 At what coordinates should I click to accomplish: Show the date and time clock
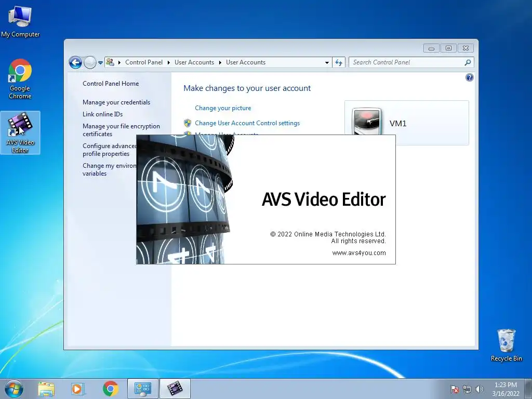click(506, 389)
